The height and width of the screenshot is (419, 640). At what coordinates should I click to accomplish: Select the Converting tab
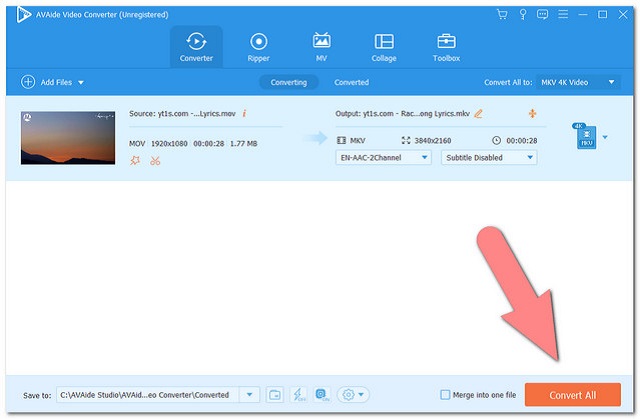coord(289,82)
